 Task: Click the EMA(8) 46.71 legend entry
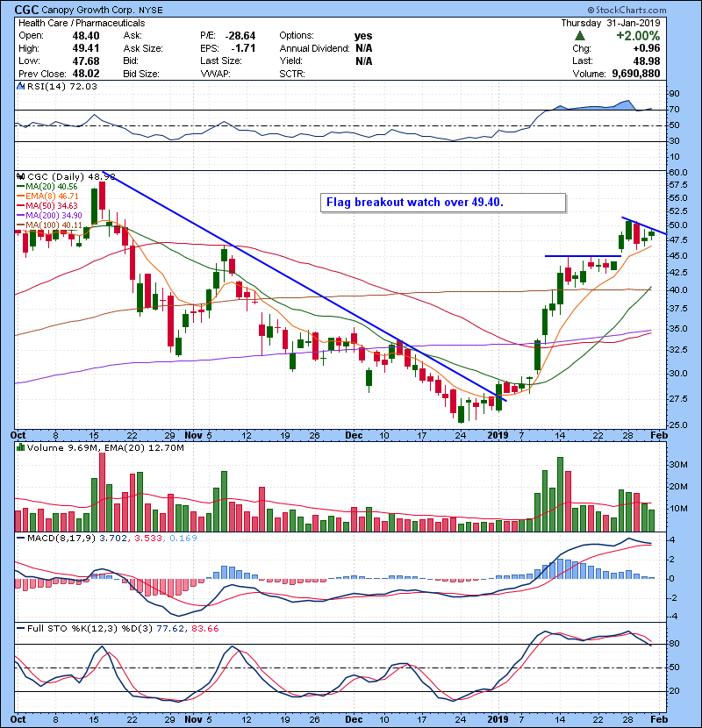coord(48,196)
